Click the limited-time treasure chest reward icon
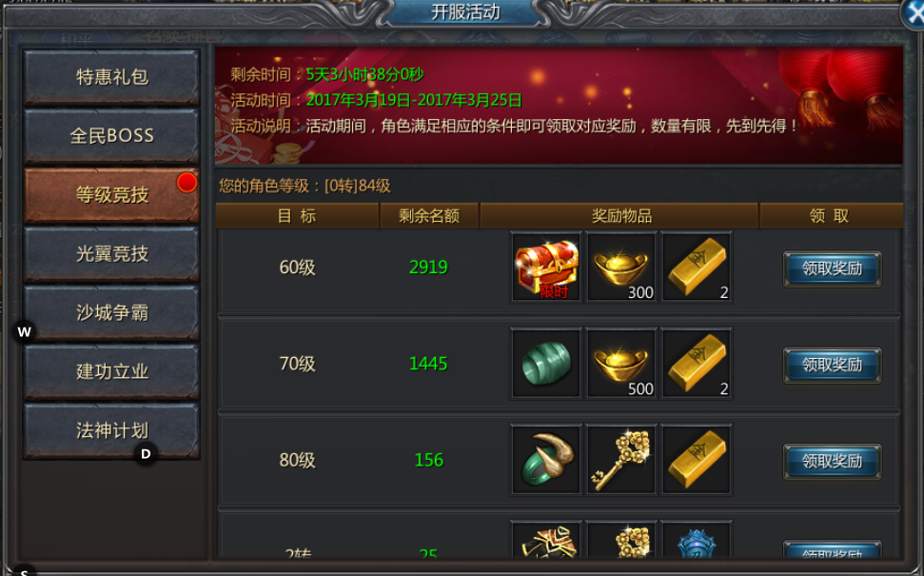 click(545, 268)
